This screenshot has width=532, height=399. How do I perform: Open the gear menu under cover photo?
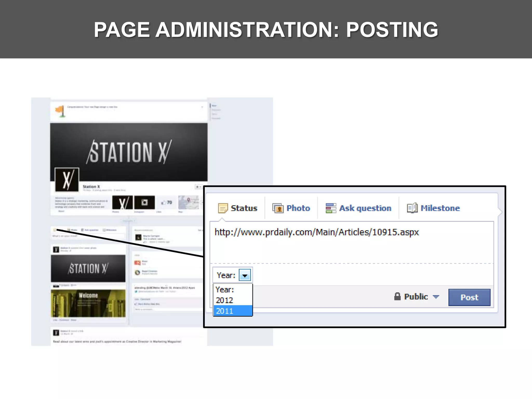pos(198,187)
